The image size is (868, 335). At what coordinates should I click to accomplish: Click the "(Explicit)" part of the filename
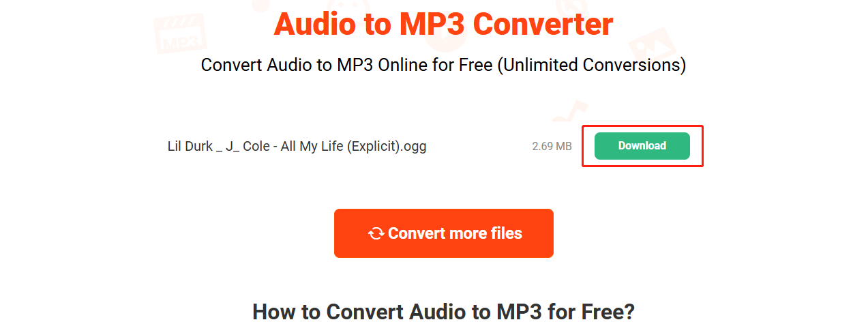click(374, 146)
